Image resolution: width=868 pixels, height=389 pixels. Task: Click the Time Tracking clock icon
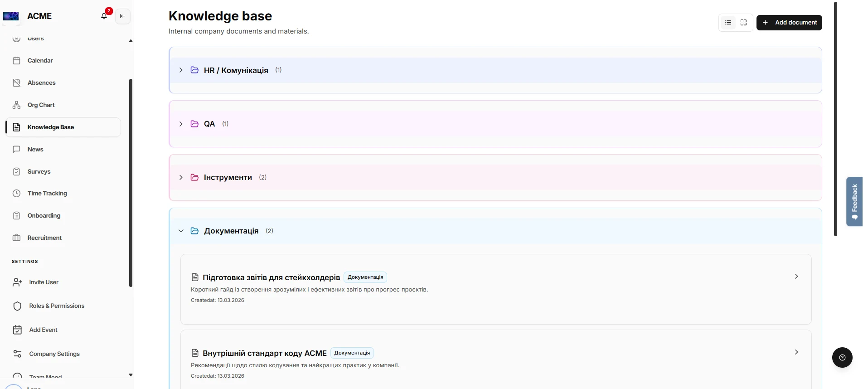(17, 193)
